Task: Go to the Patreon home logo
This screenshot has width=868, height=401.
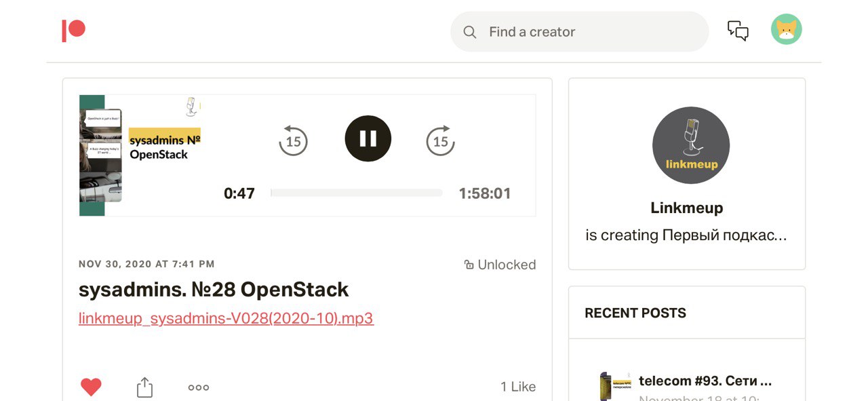Action: click(x=73, y=31)
